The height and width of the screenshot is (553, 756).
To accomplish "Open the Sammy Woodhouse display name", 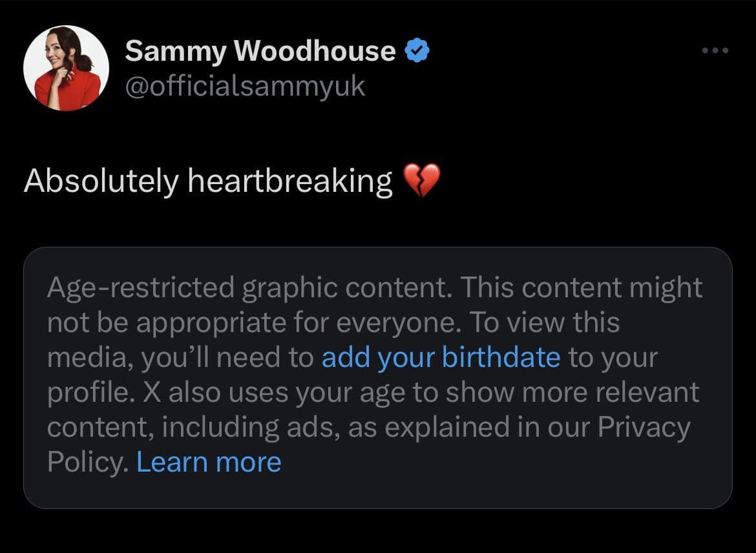I will pyautogui.click(x=260, y=51).
